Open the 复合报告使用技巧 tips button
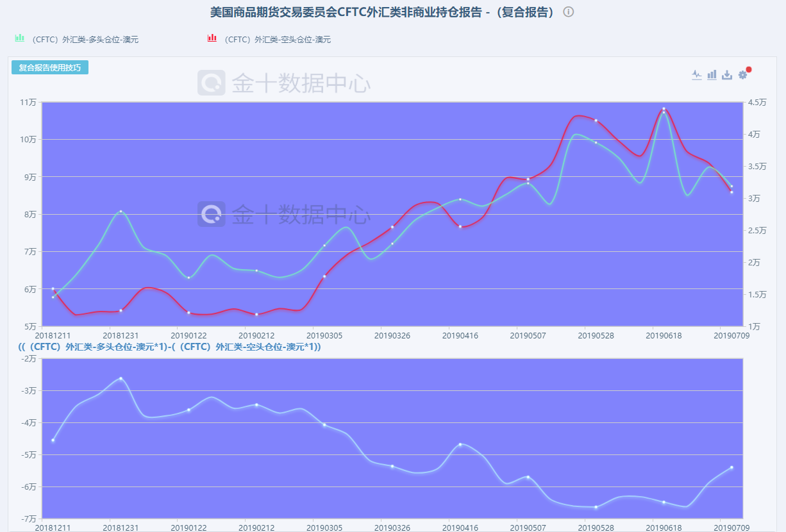Image resolution: width=786 pixels, height=532 pixels. point(49,68)
